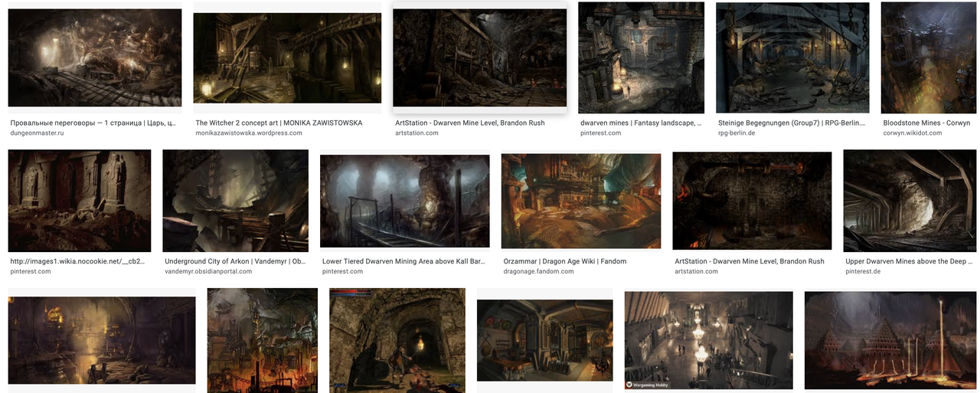Screen dimensions: 980x393
Task: Click 'Lower Tiered Dwarven Mining Area above Kall' title
Action: [x=403, y=261]
